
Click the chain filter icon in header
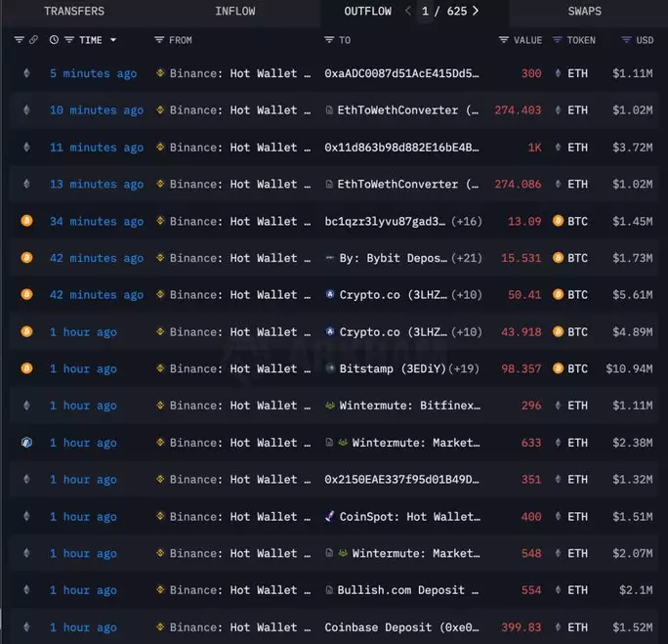click(19, 40)
